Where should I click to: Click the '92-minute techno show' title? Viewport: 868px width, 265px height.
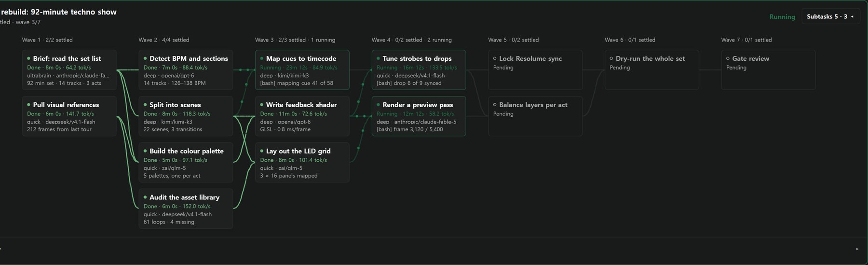pos(74,12)
